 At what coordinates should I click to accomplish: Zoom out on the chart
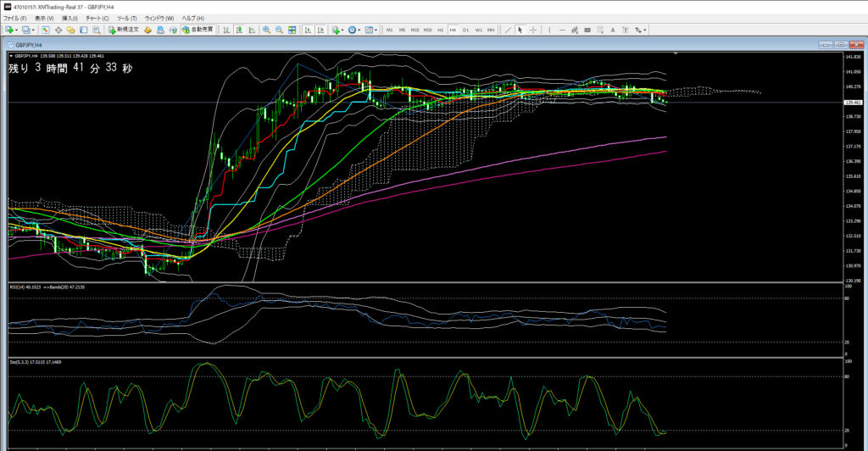tap(280, 30)
